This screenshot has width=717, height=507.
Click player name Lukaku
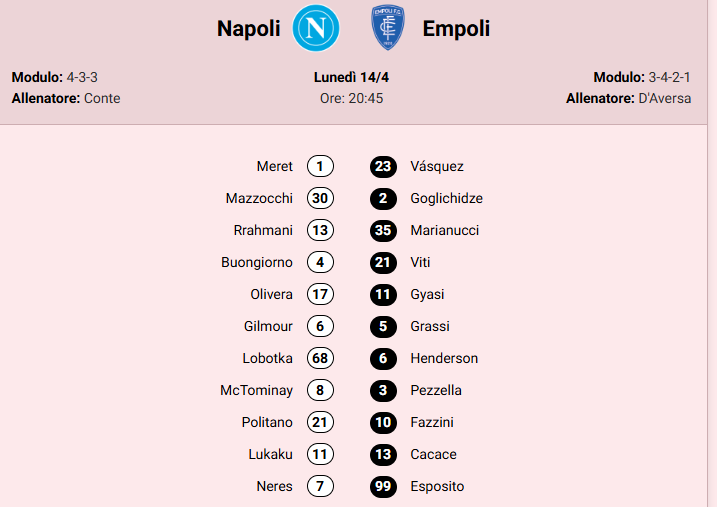(x=271, y=454)
